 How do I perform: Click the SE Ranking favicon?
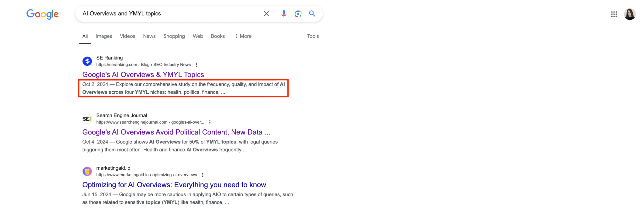click(87, 61)
